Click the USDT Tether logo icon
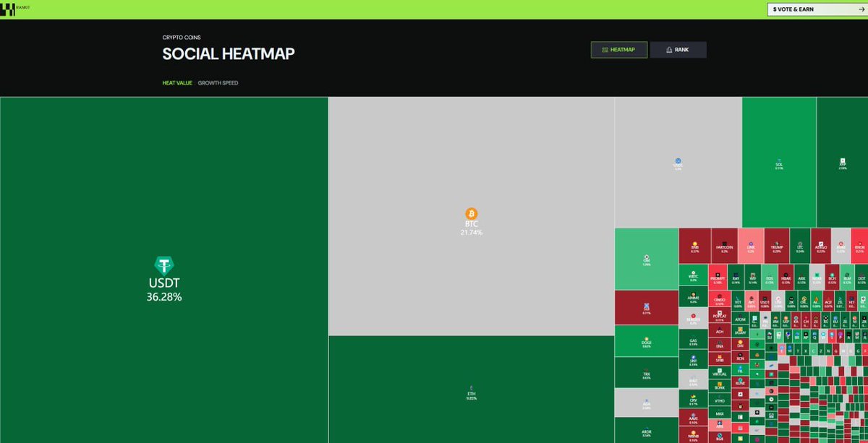 [164, 265]
